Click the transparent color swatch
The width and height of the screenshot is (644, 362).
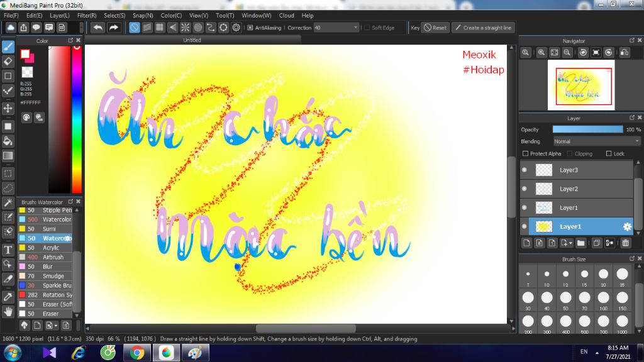click(27, 72)
